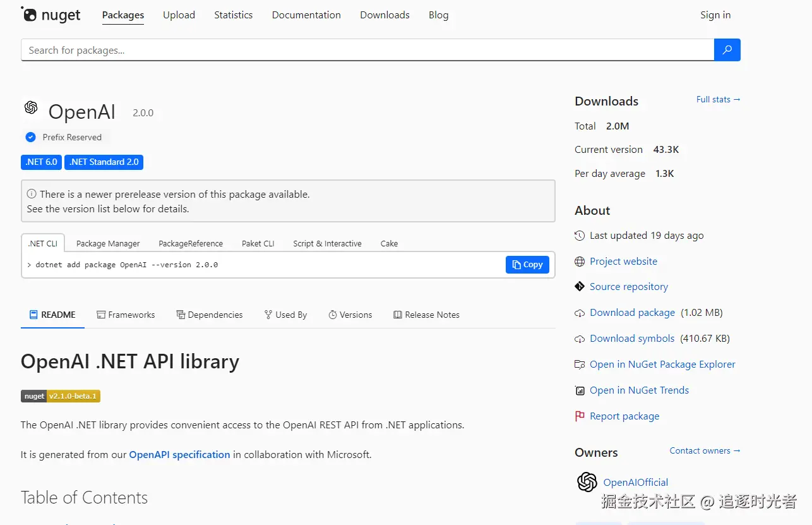The width and height of the screenshot is (812, 525).
Task: Select the Cake install tab
Action: [x=389, y=243]
